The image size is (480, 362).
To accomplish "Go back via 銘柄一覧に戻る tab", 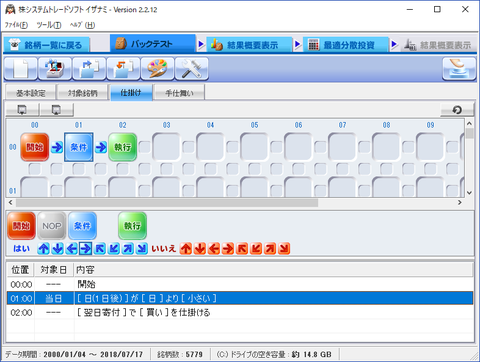I will [46, 45].
